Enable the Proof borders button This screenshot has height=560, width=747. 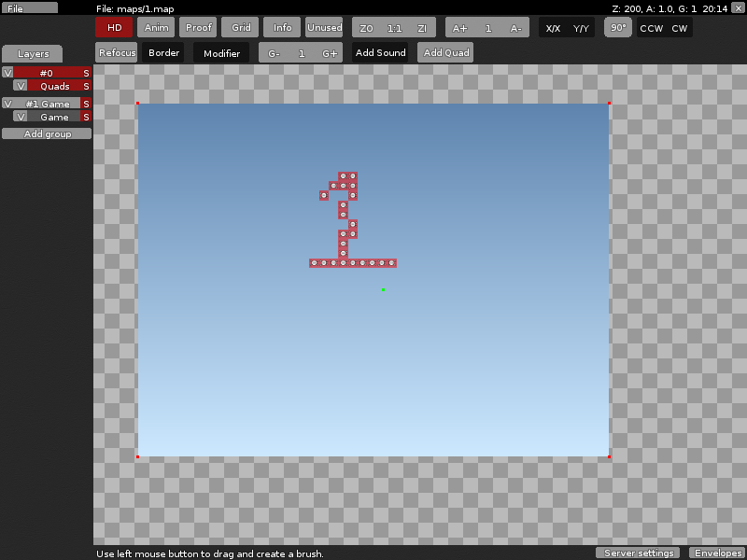pyautogui.click(x=198, y=27)
